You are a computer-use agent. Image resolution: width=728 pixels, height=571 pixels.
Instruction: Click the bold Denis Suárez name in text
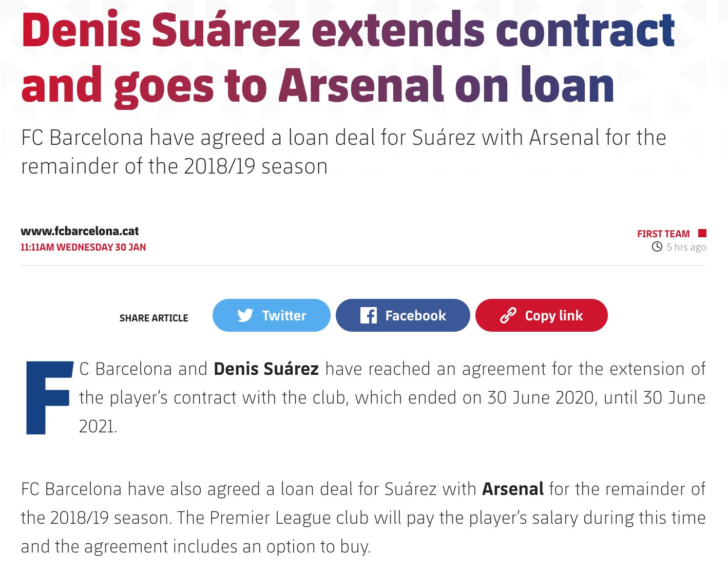265,369
